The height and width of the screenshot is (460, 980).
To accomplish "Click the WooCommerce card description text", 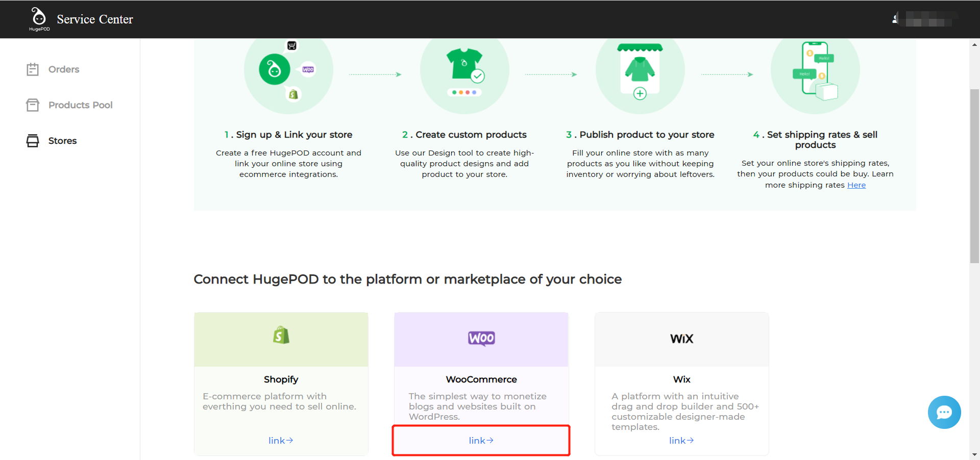I will tap(478, 406).
